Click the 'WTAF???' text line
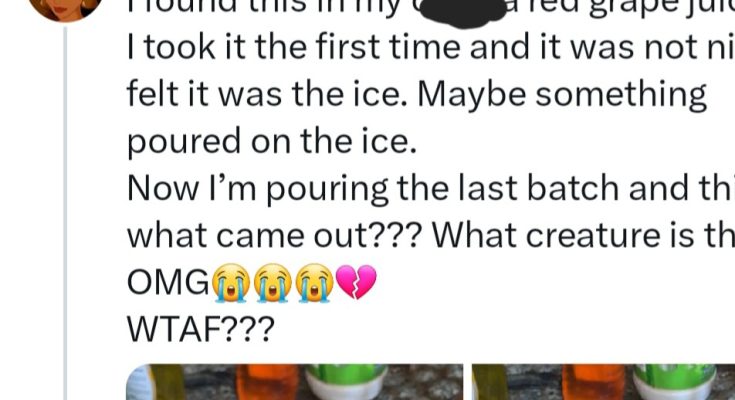 (201, 329)
